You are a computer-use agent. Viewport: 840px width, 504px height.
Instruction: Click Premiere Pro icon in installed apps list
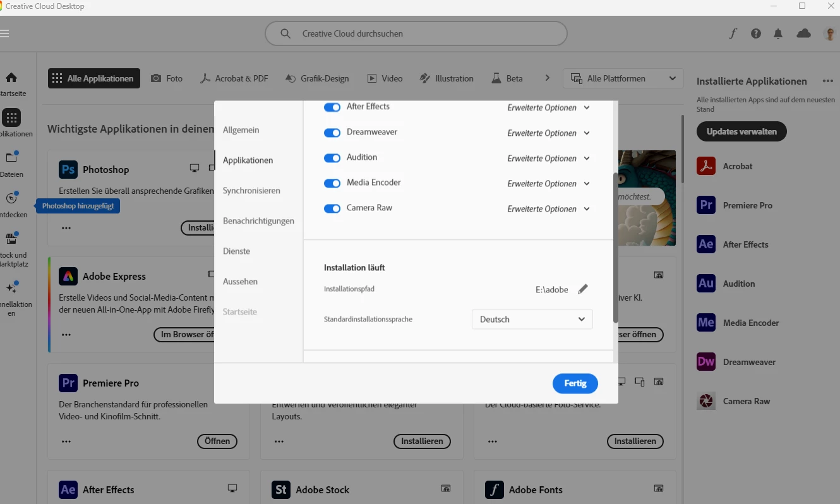click(705, 205)
